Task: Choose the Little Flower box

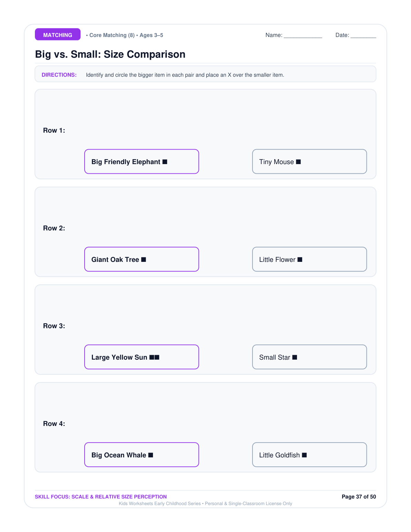Action: click(309, 259)
